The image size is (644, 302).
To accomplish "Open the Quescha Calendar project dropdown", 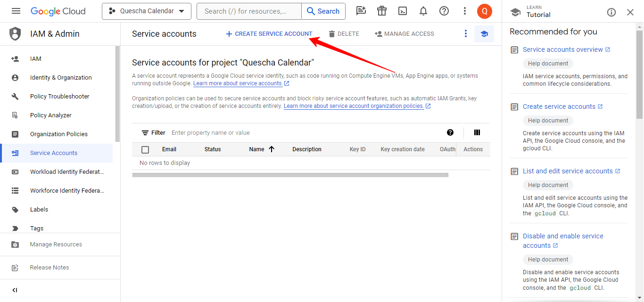I will click(x=146, y=11).
